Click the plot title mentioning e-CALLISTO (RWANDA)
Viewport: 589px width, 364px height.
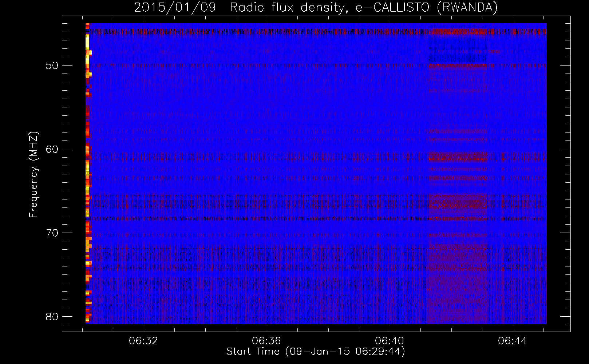[x=316, y=7]
